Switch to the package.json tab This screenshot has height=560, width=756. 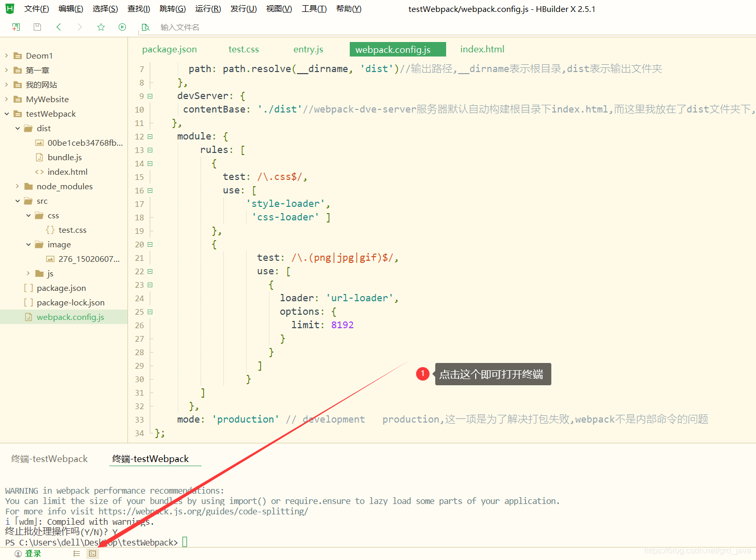point(169,49)
